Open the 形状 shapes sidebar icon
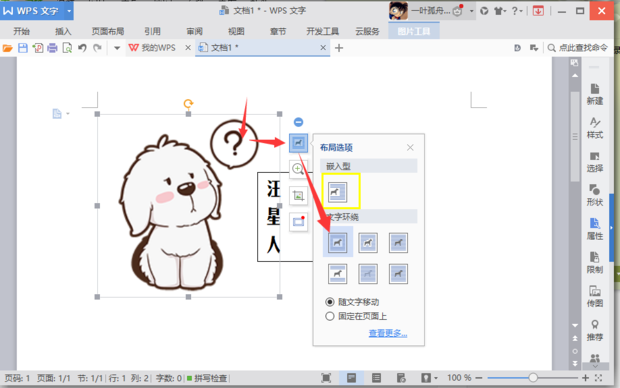The width and height of the screenshot is (620, 388). coord(595,195)
